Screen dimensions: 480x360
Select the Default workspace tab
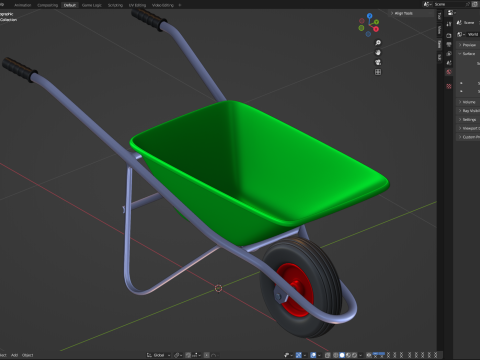pyautogui.click(x=70, y=5)
